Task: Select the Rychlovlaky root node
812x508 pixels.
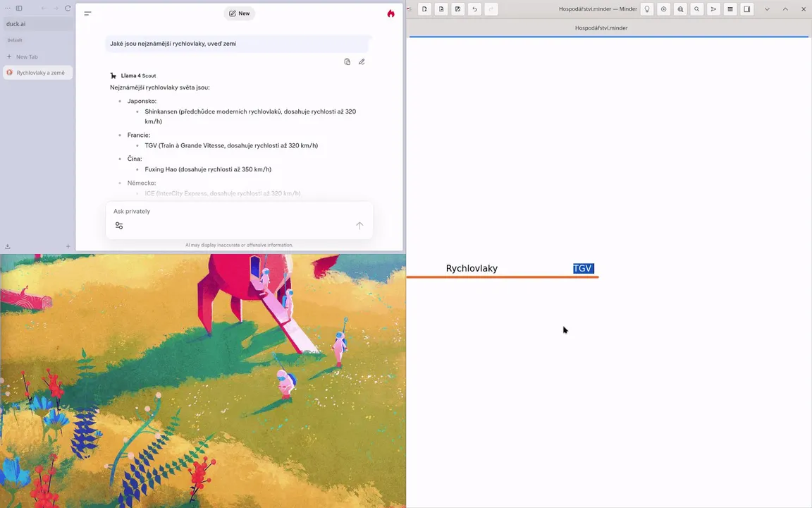Action: (472, 269)
